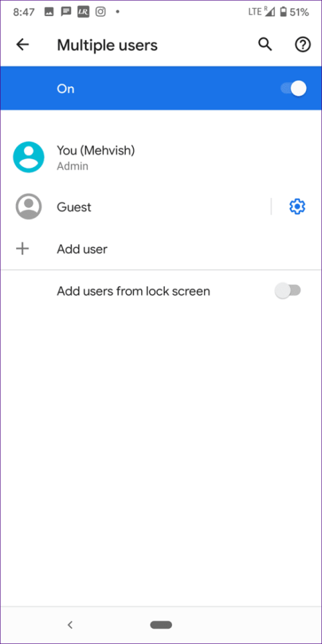
Task: Tap the message notification icon in status bar
Action: pos(66,12)
